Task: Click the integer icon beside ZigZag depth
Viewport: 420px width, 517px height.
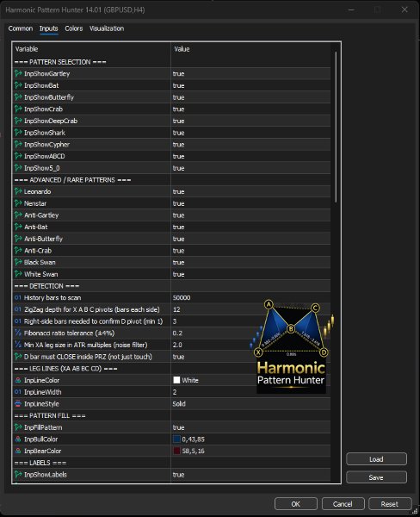Action: pyautogui.click(x=18, y=309)
